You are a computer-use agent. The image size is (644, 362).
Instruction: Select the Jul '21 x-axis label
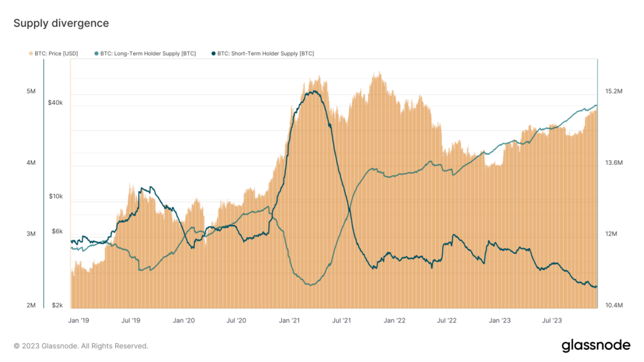pyautogui.click(x=341, y=320)
